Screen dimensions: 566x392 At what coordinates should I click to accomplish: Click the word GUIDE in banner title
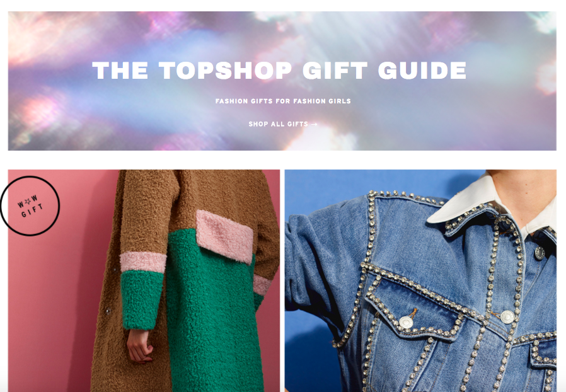click(422, 71)
